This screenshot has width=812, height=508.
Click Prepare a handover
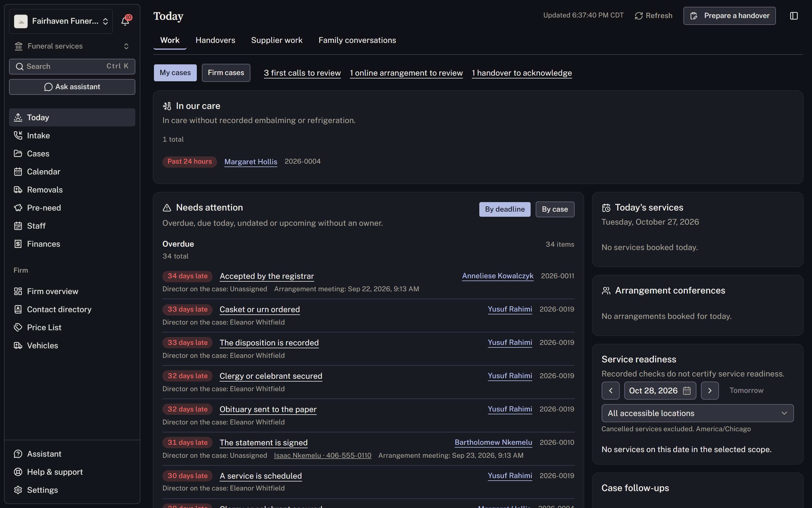point(729,16)
